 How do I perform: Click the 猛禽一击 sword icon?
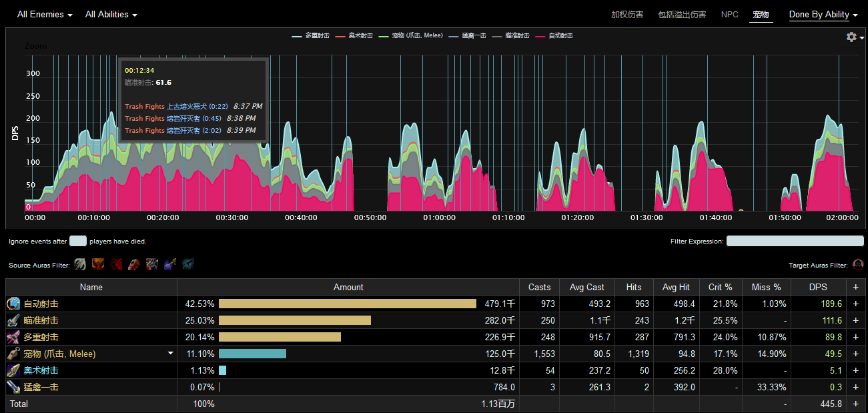(13, 387)
